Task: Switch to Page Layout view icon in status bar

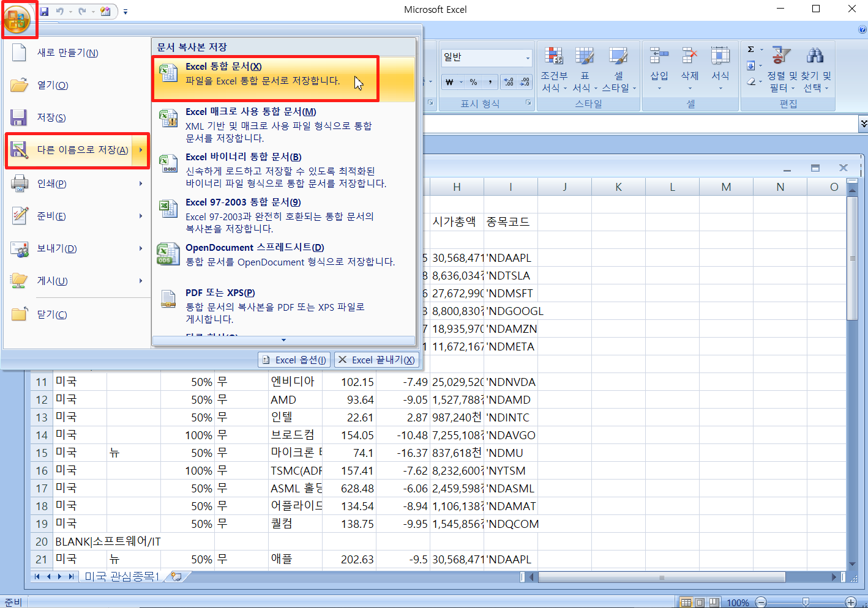Action: point(700,602)
